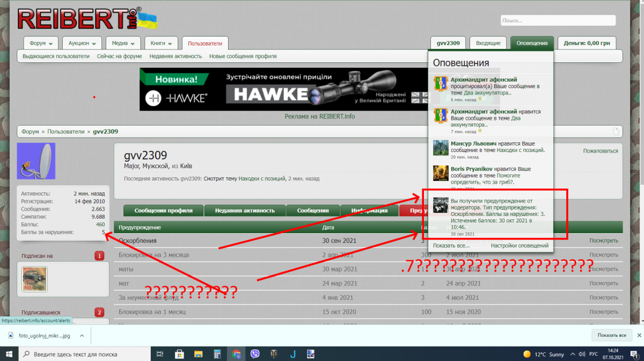The image size is (644, 361).
Task: Open the blue J app taskbar icon
Action: [x=293, y=354]
